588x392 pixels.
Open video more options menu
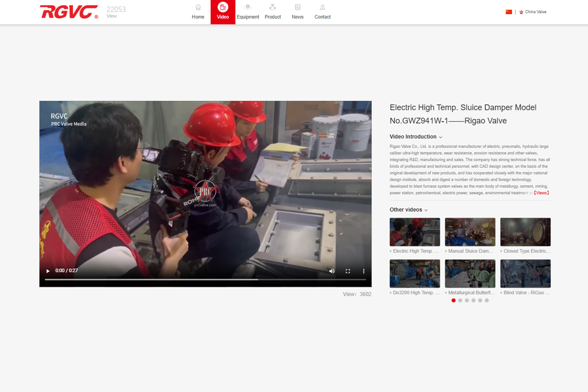pyautogui.click(x=364, y=271)
